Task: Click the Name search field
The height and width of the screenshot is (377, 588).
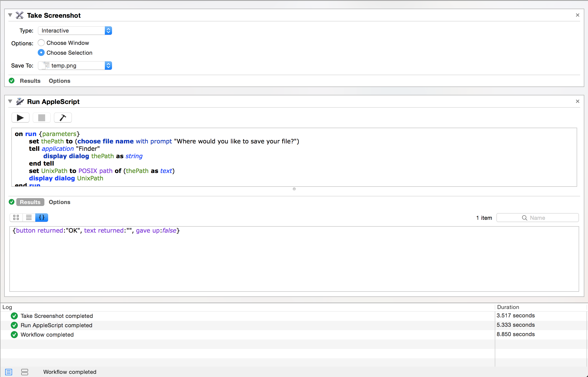Action: pyautogui.click(x=537, y=218)
